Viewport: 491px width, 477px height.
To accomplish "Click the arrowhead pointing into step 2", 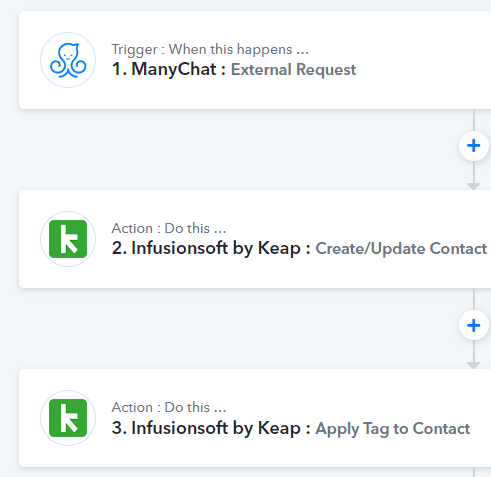I will [474, 186].
